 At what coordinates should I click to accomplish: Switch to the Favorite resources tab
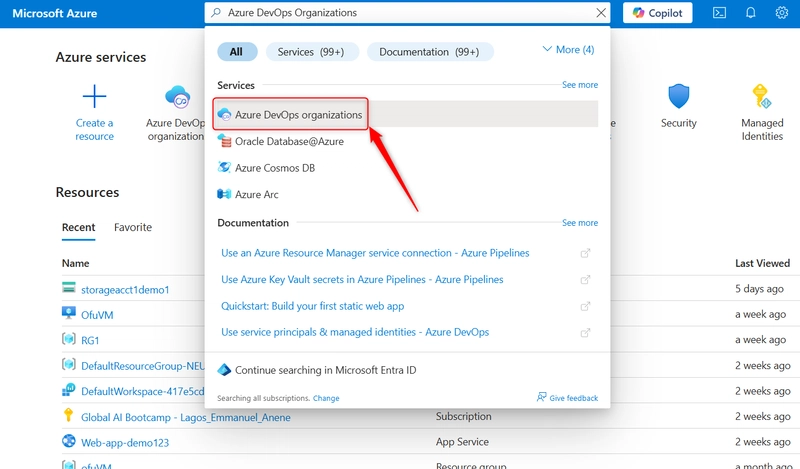133,227
